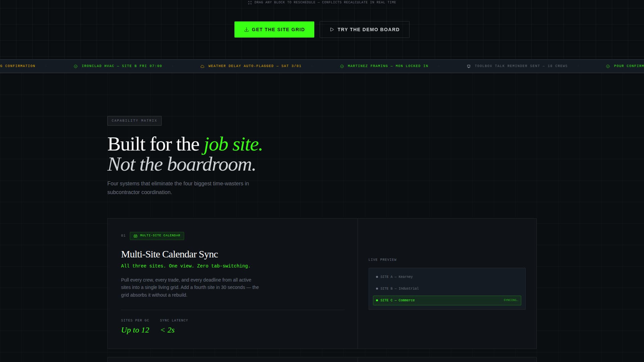
Task: Click SYNC LATENCY label
Action: pyautogui.click(x=174, y=320)
